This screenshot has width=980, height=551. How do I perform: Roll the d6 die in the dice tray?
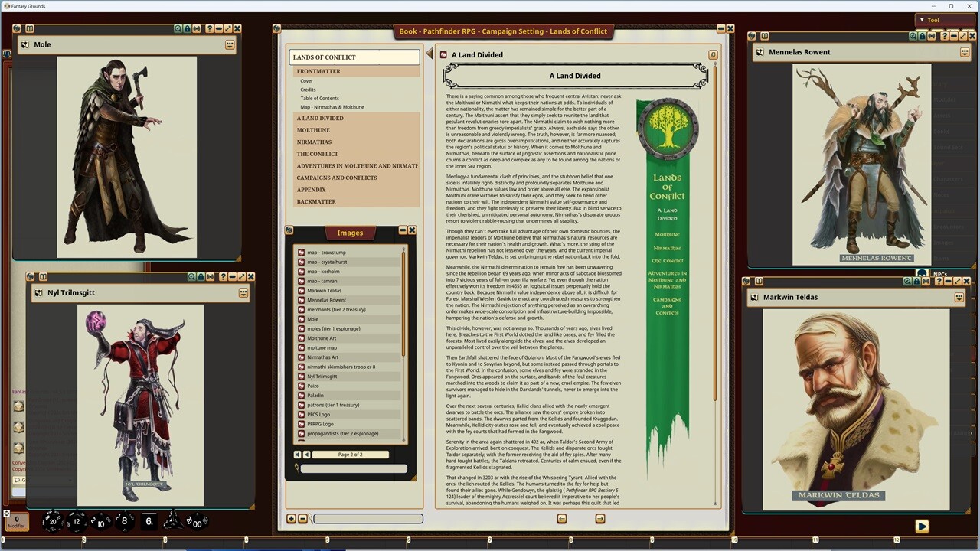click(x=148, y=521)
